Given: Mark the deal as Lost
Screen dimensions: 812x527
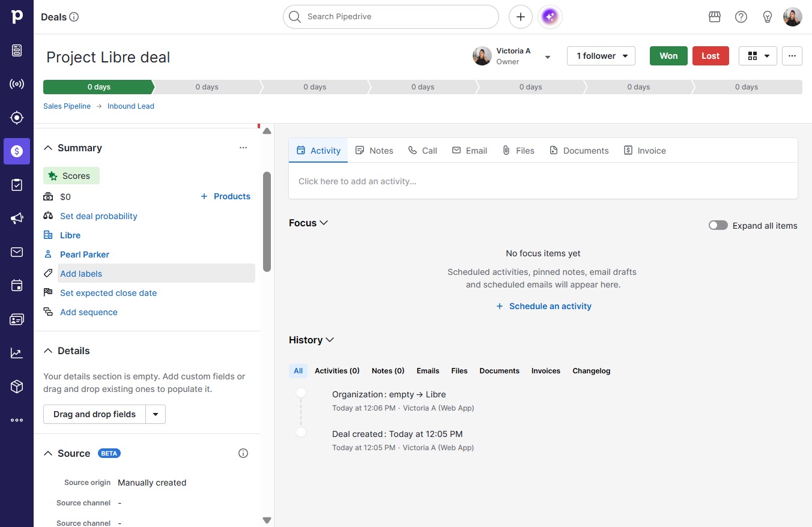Looking at the screenshot, I should pos(710,56).
